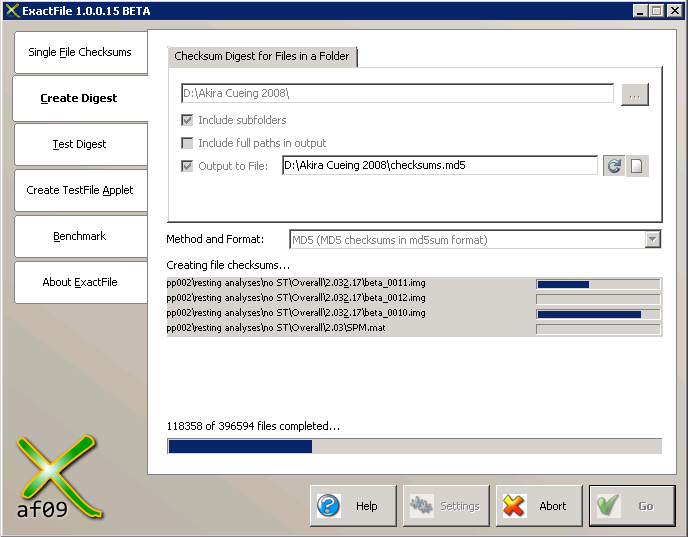
Task: Click the 'Method and Format:' label
Action: [x=215, y=239]
